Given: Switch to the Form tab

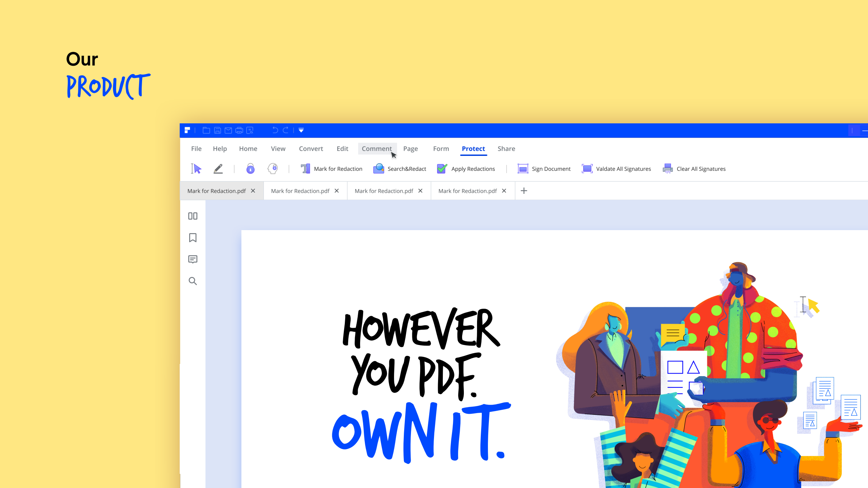Looking at the screenshot, I should pos(441,149).
